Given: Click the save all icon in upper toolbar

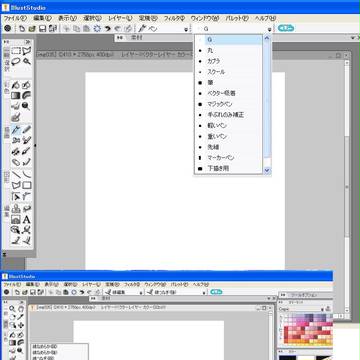Looking at the screenshot, I should pyautogui.click(x=53, y=29).
